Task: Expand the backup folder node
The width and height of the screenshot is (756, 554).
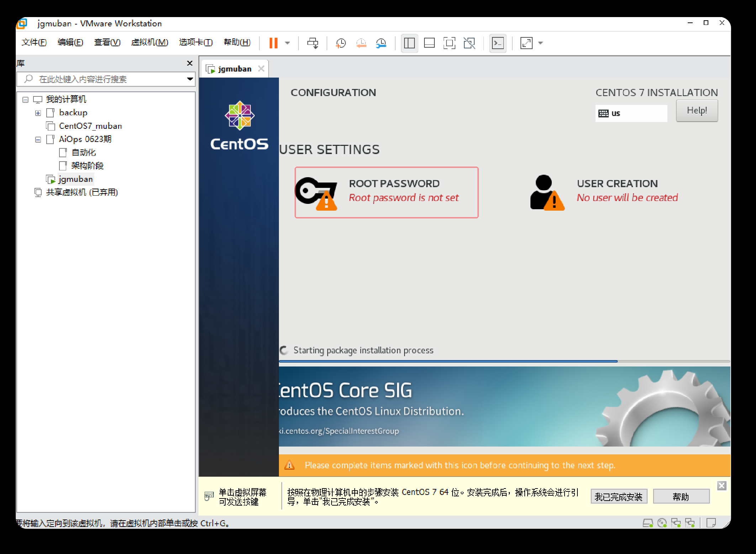Action: coord(38,113)
